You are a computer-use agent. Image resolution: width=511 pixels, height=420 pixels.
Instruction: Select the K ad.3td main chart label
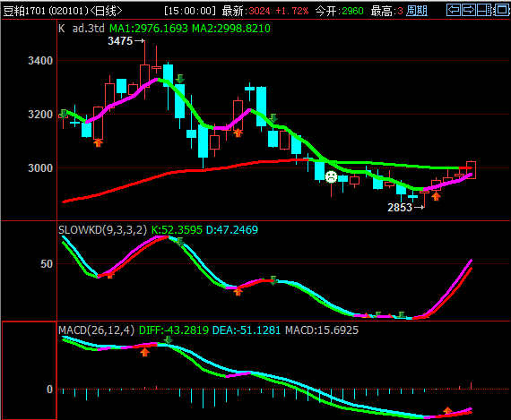click(x=82, y=29)
